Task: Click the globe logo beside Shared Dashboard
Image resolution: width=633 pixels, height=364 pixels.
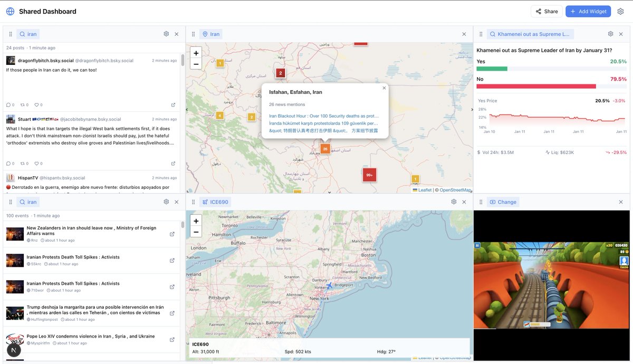Action: (x=10, y=11)
